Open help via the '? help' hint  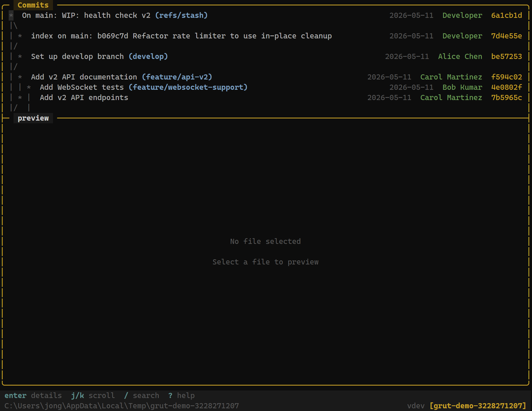[181, 396]
